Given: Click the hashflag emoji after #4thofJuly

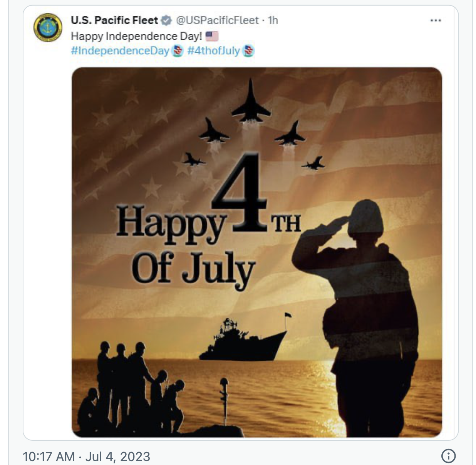Looking at the screenshot, I should [248, 51].
